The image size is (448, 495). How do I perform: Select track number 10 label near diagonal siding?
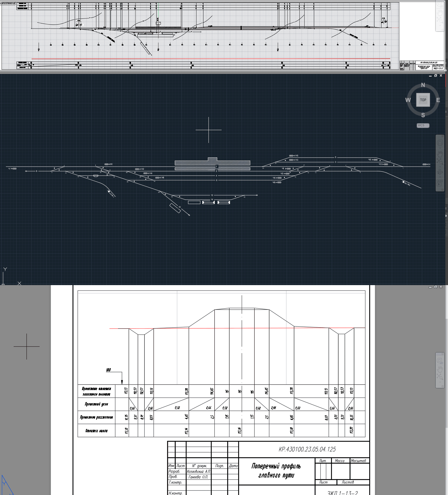[x=180, y=207]
